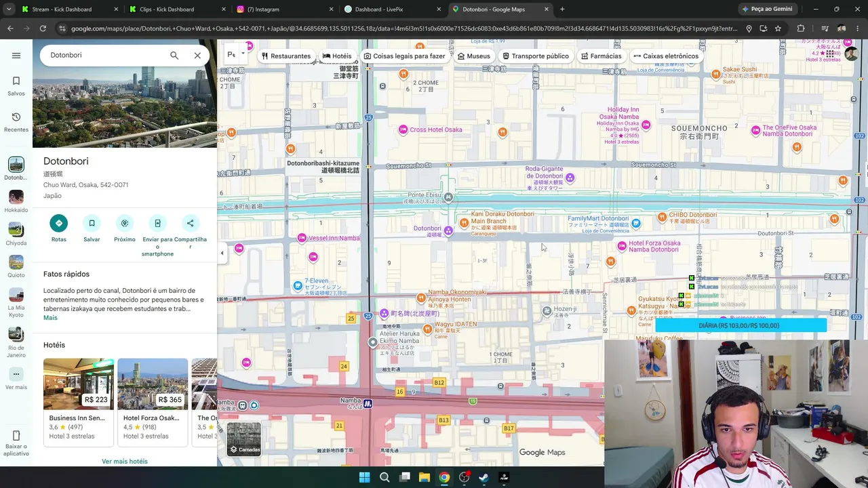This screenshot has width=868, height=488.
Task: Open File Explorer from the taskbar
Action: pos(425,477)
